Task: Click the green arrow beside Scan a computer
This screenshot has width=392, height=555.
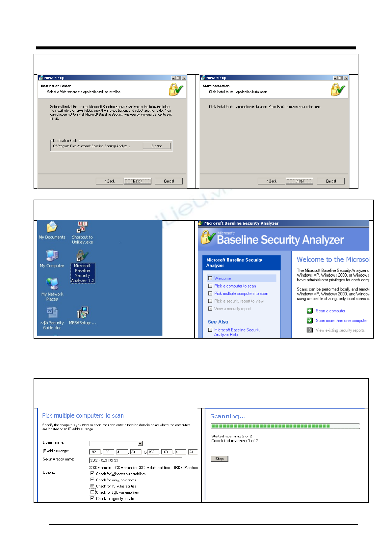Action: tap(310, 311)
